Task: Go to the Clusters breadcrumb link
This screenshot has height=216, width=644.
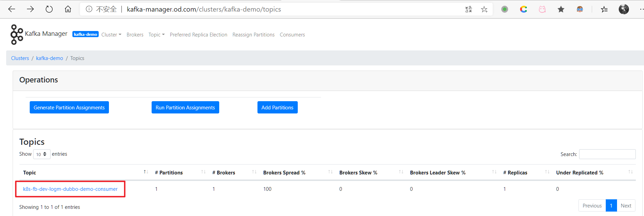Action: pos(20,58)
